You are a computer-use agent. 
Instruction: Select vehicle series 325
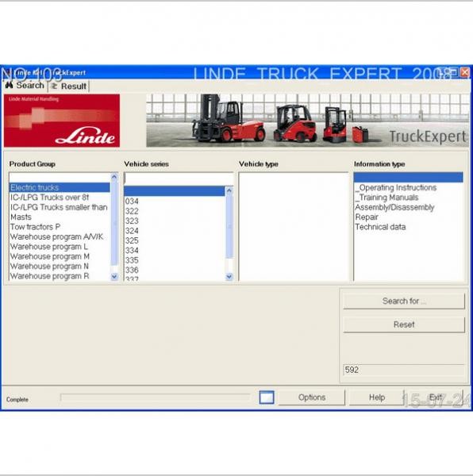[x=175, y=240]
